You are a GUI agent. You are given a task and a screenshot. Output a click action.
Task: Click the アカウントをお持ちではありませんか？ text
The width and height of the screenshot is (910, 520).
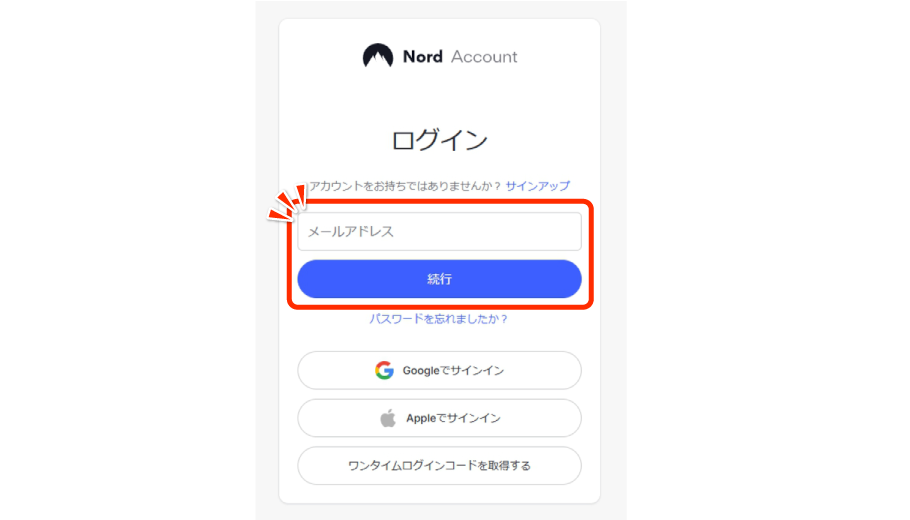(405, 186)
